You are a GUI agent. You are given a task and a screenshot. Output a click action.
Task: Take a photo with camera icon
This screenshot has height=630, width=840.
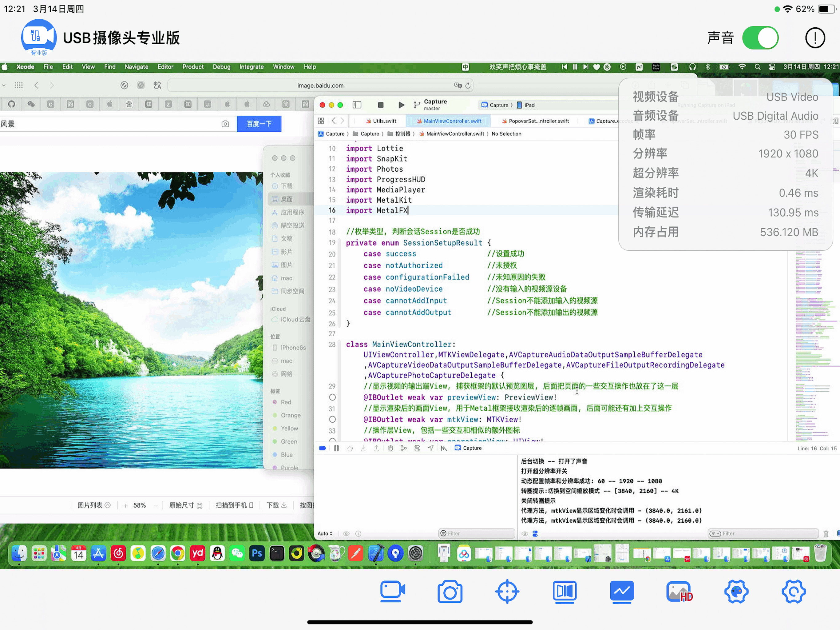pyautogui.click(x=450, y=591)
